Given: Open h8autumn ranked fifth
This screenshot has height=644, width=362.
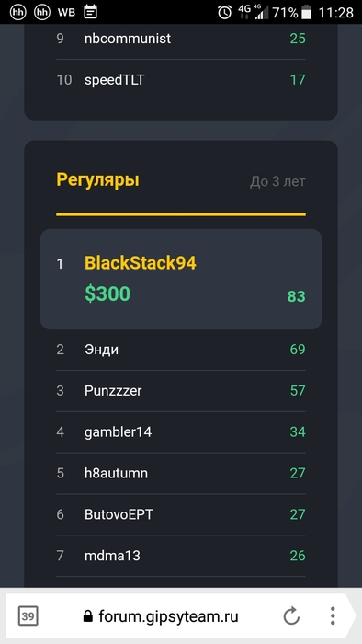Looking at the screenshot, I should (x=181, y=473).
